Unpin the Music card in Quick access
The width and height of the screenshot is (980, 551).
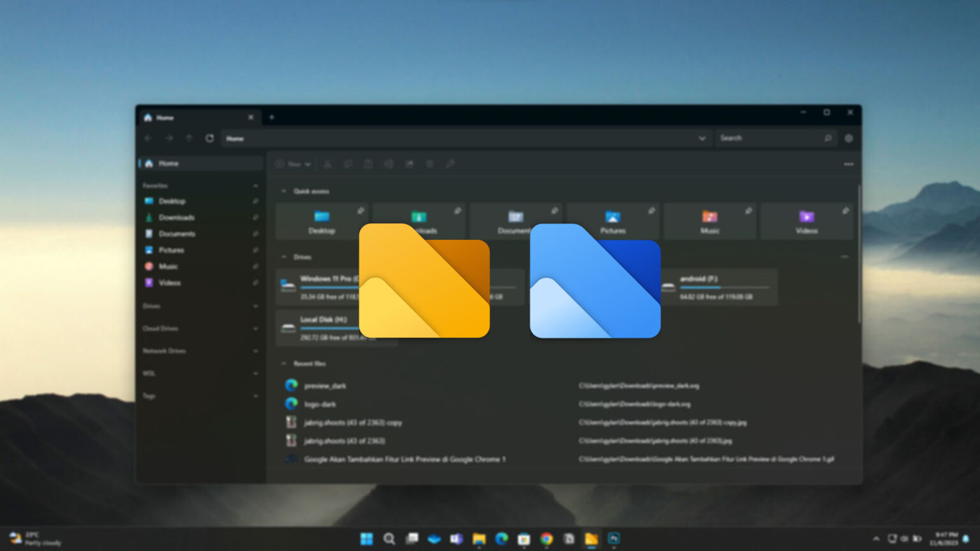tap(748, 210)
